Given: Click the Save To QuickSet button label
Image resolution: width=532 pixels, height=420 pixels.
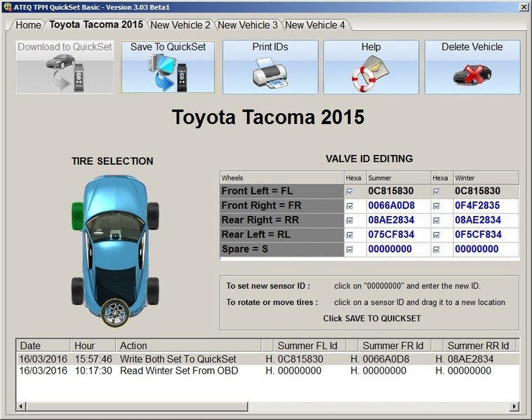Looking at the screenshot, I should [x=168, y=47].
